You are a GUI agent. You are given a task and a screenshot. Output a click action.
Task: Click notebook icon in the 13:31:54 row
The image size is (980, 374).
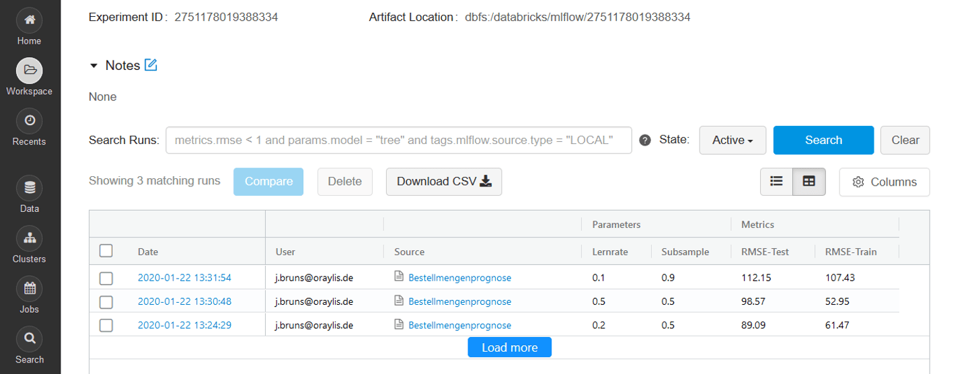click(399, 277)
